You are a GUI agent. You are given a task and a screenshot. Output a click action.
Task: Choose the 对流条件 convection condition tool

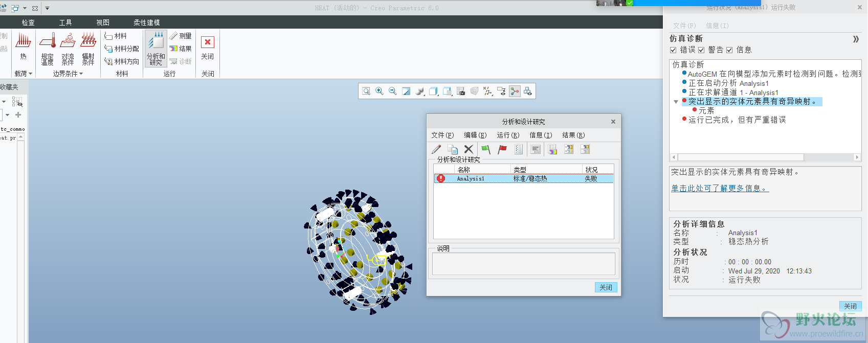point(68,48)
